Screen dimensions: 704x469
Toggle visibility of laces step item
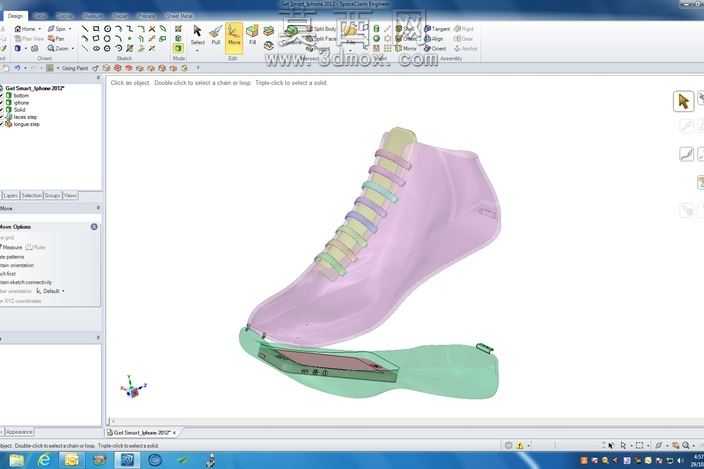[x=2, y=117]
